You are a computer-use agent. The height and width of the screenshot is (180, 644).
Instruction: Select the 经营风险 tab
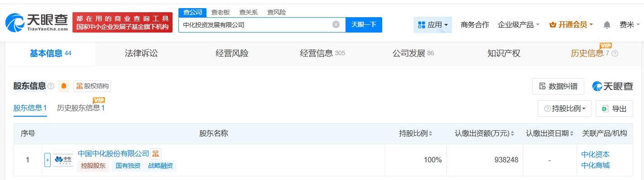point(232,53)
